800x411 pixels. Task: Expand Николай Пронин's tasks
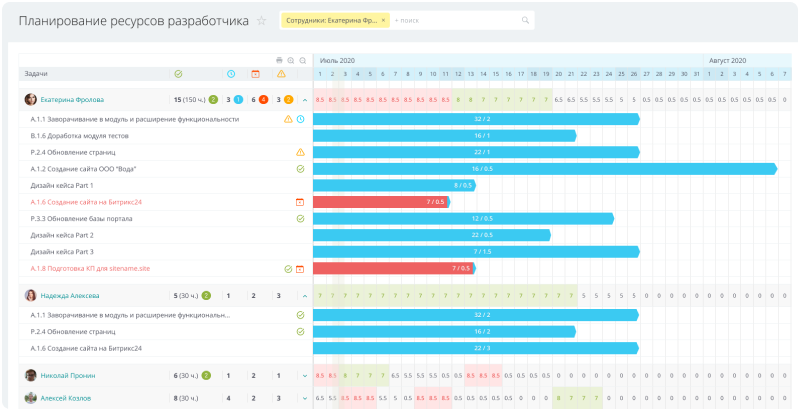(x=305, y=376)
